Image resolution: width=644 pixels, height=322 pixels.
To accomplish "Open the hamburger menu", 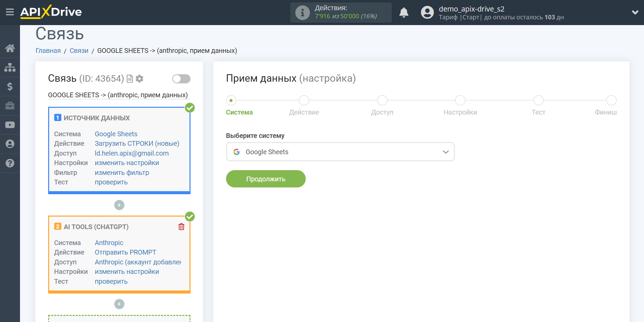I will point(10,12).
